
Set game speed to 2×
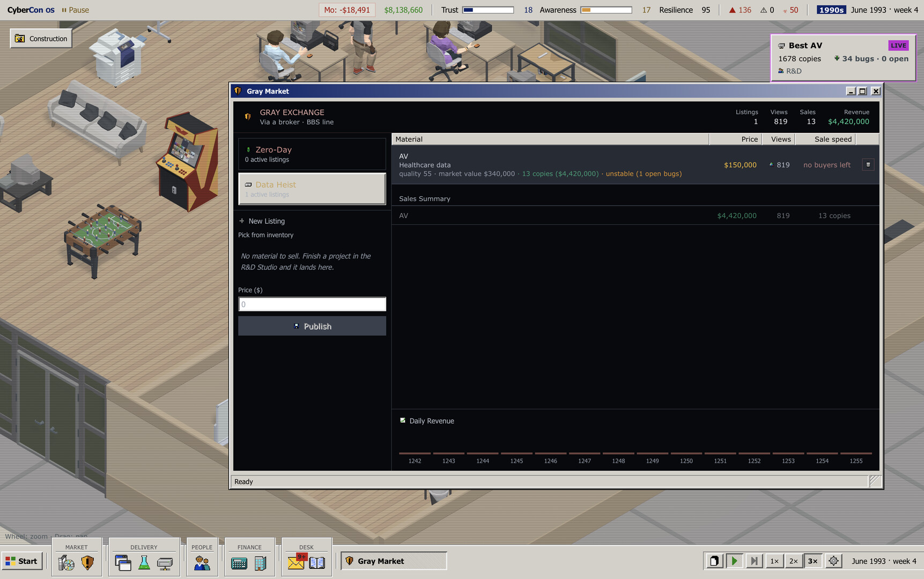tap(793, 561)
